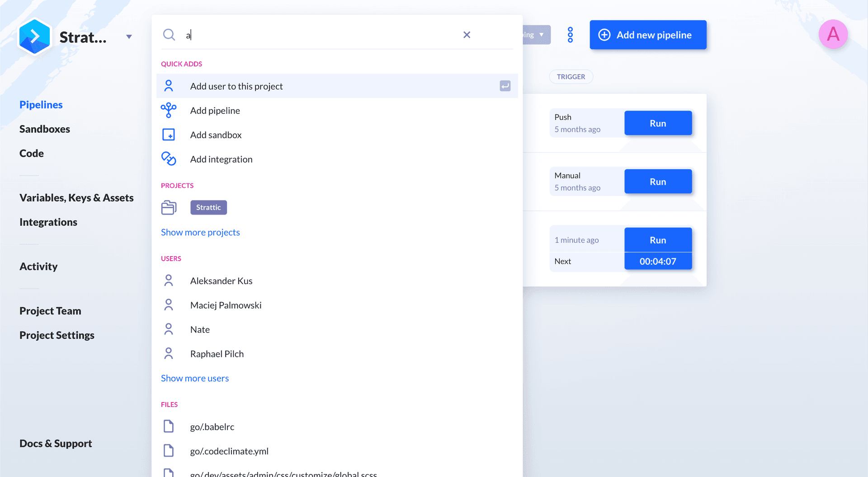Click the pink user avatar A
The width and height of the screenshot is (868, 477).
pyautogui.click(x=833, y=34)
